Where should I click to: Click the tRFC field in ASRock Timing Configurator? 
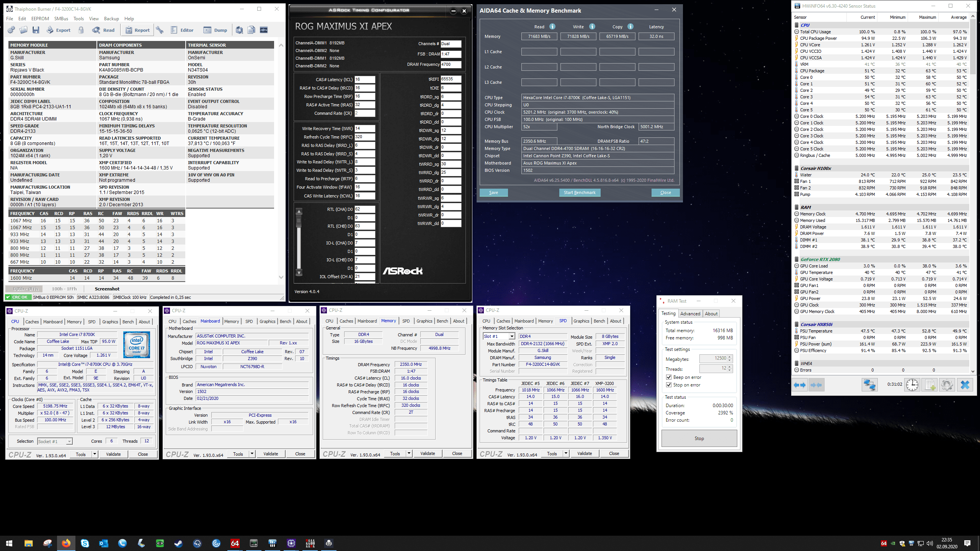click(365, 137)
